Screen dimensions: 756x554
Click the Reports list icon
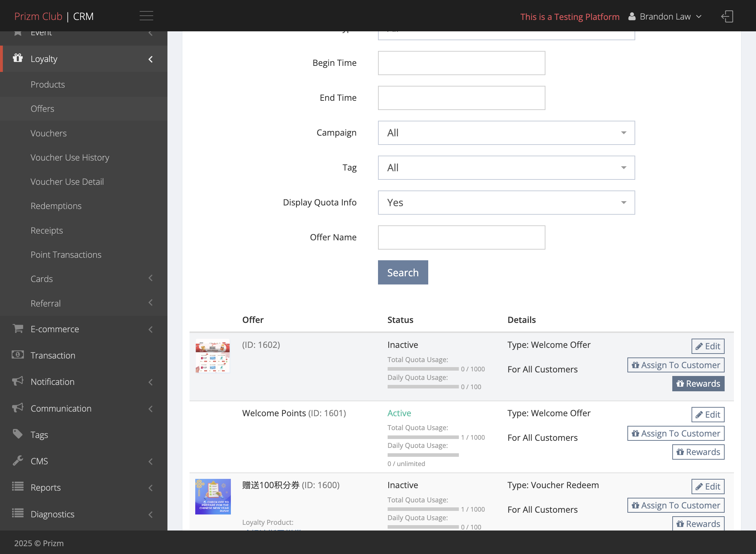18,486
